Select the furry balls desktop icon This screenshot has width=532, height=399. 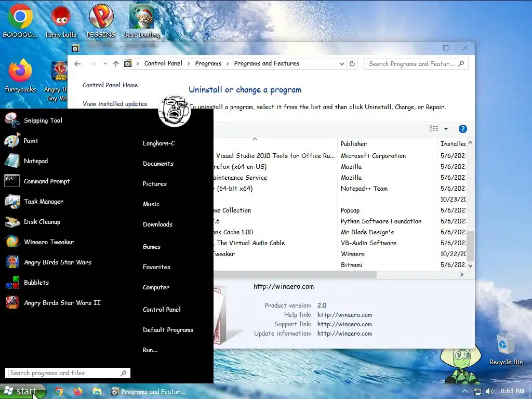click(61, 21)
